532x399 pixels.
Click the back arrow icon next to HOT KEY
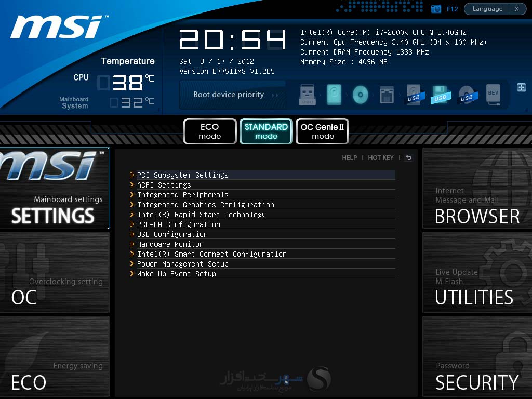pos(408,158)
